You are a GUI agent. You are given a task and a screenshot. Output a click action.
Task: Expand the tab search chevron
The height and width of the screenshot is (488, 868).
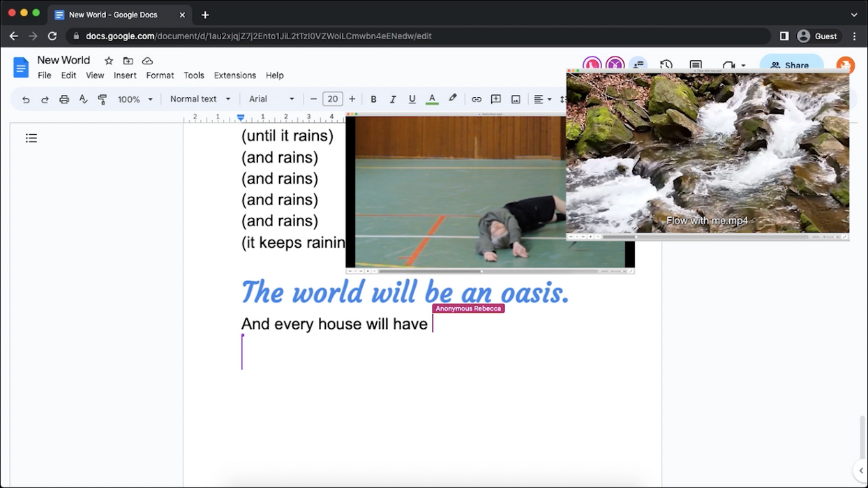coord(854,15)
